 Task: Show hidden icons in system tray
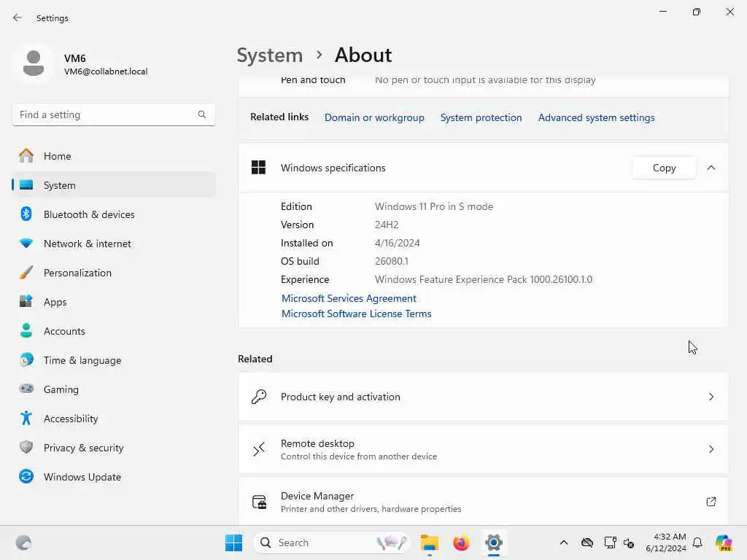pos(564,542)
